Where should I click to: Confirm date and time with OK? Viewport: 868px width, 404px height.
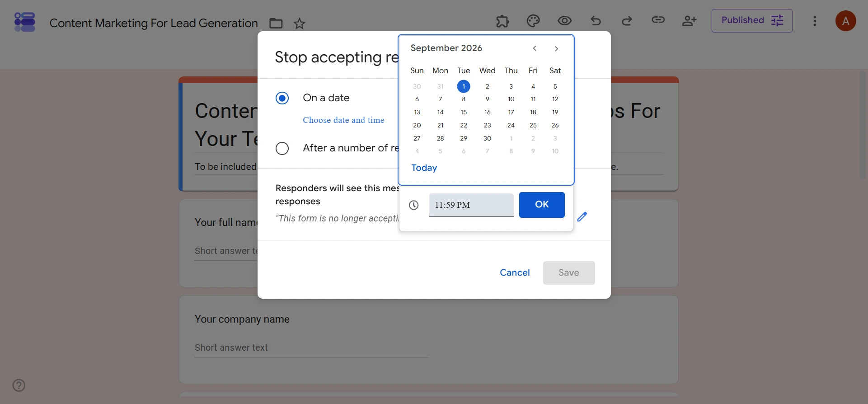pos(542,205)
